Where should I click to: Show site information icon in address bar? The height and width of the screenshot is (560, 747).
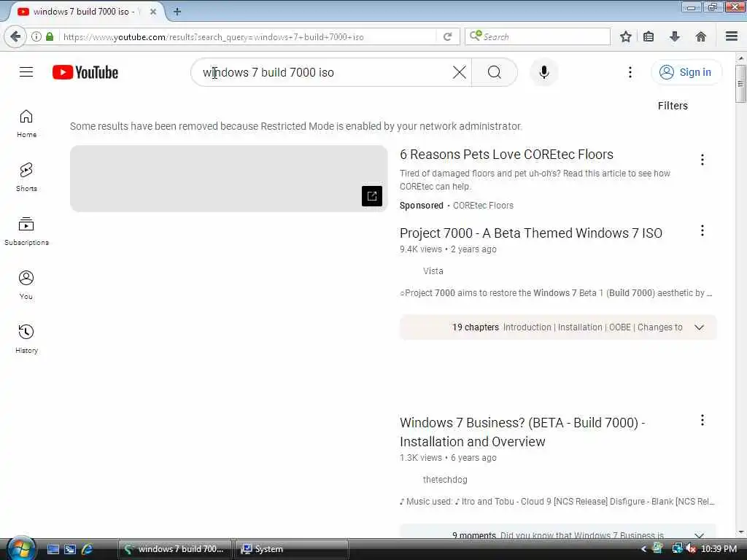(x=36, y=36)
